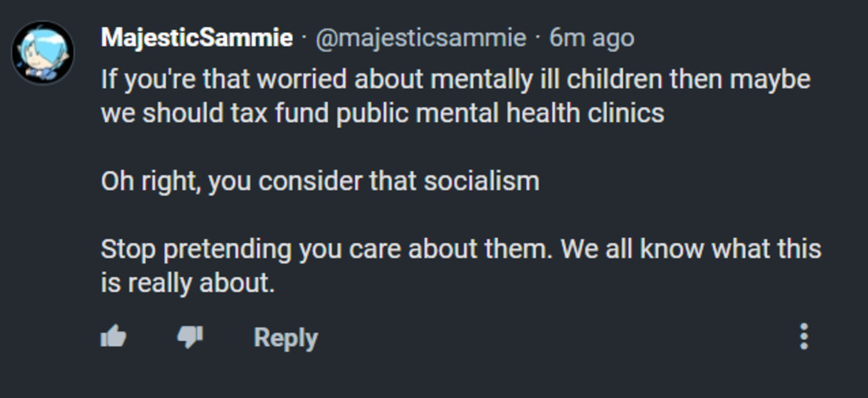Click the last line "is really about."
868x398 pixels.
188,283
